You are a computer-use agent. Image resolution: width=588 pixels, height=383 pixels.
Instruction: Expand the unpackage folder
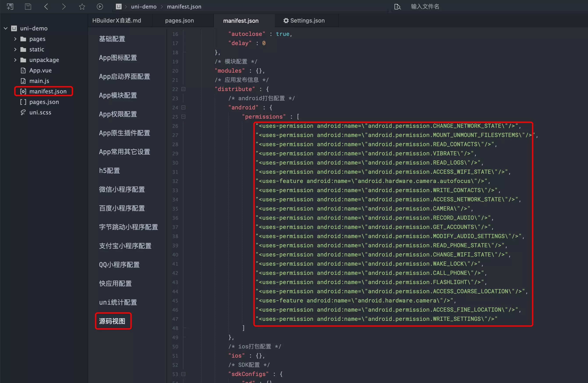tap(15, 60)
